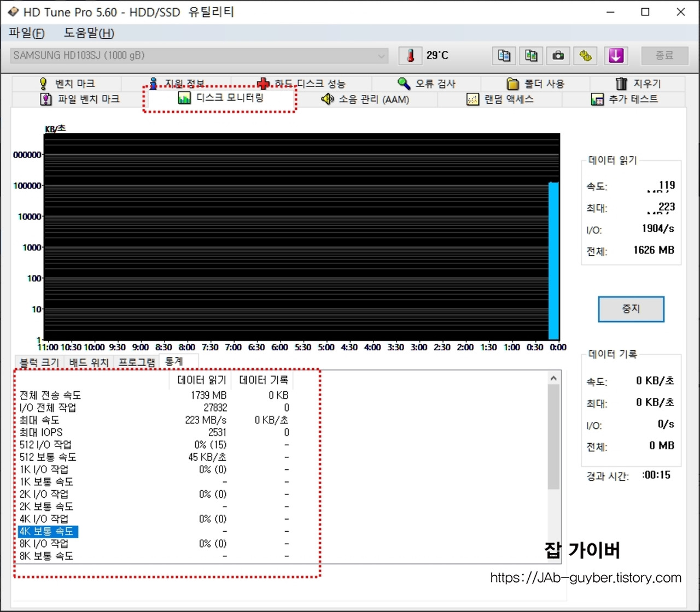700x612 pixels.
Task: Select the 프로그램 tab
Action: [136, 362]
